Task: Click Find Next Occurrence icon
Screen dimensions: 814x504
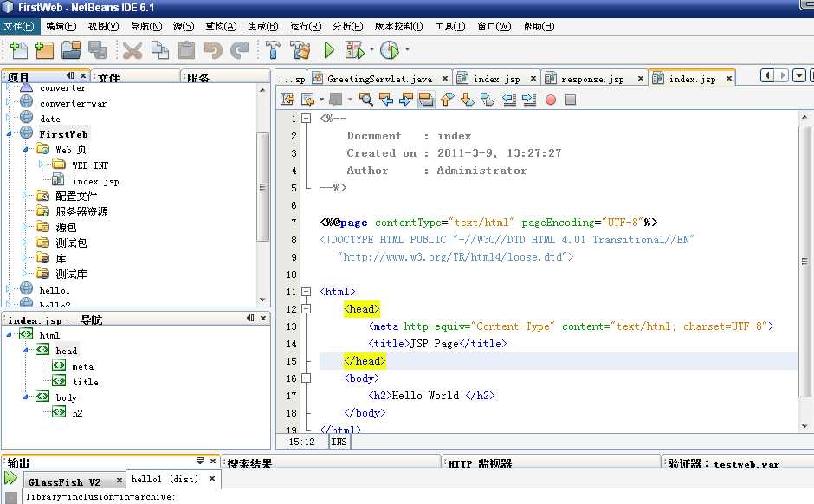Action: pyautogui.click(x=406, y=99)
